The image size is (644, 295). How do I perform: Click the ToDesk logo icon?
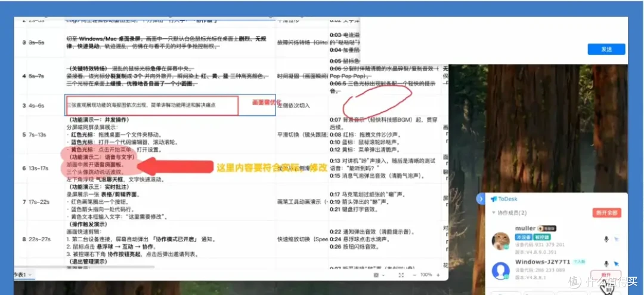point(494,199)
